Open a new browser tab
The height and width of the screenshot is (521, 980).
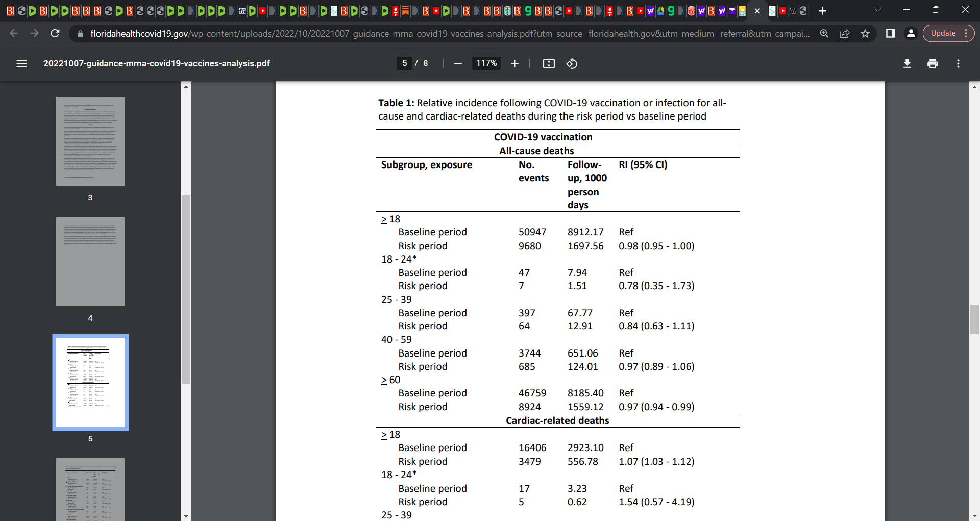tap(822, 11)
